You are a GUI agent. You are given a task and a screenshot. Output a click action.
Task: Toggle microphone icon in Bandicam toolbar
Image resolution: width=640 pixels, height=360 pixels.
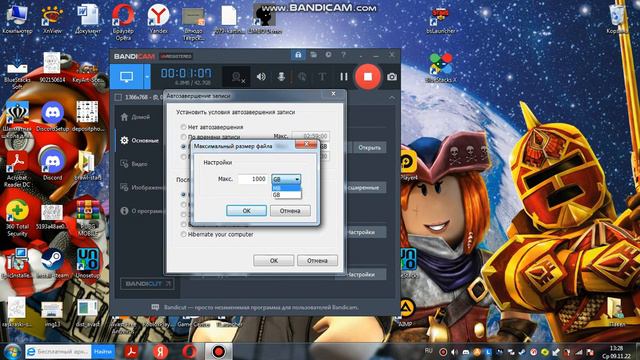tap(281, 77)
